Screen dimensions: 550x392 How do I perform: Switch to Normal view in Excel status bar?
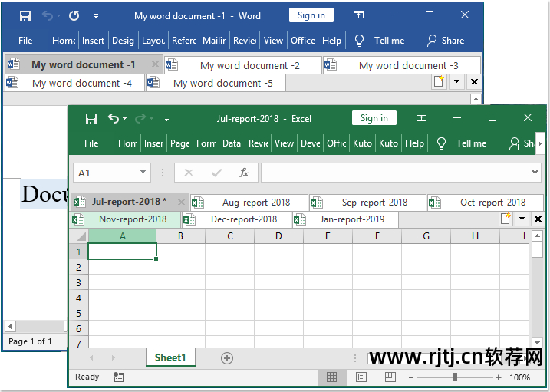331,377
